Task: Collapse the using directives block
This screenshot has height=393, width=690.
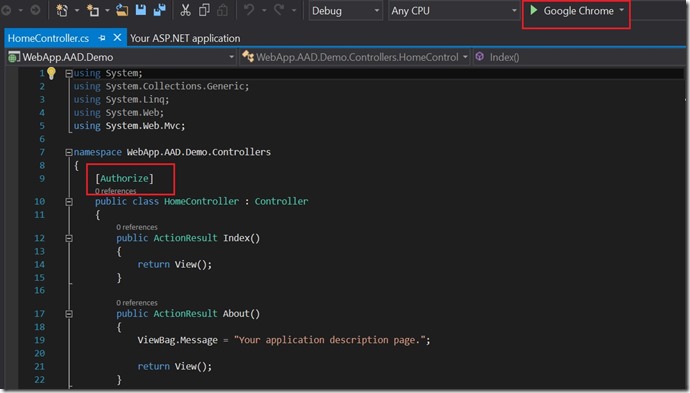Action: pos(69,74)
